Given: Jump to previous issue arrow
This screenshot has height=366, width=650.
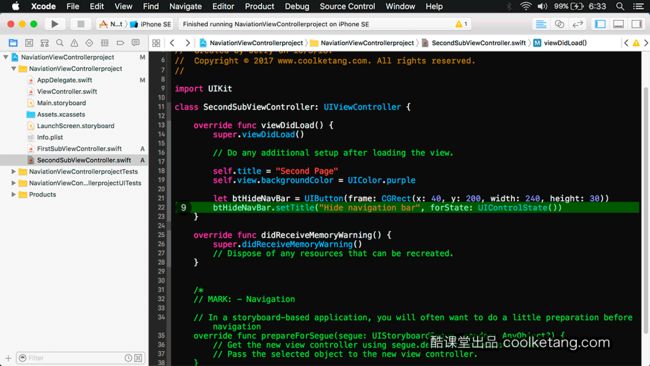Looking at the screenshot, I should pos(626,43).
